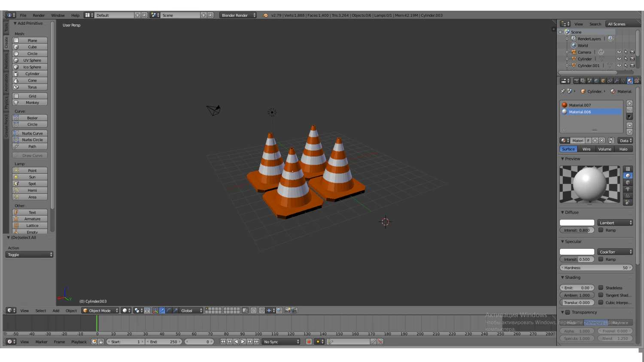Open the Object properties cube icon
Screen dimensions: 644x362
(603, 81)
